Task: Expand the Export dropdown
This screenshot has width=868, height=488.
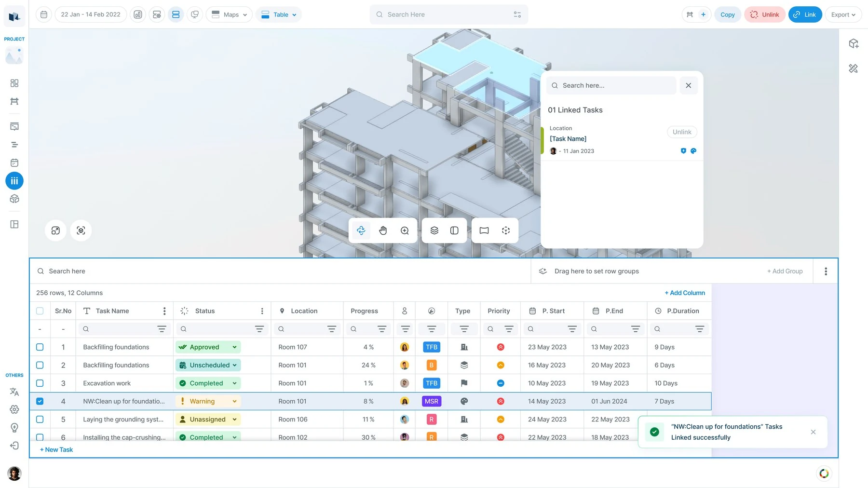Action: 843,14
